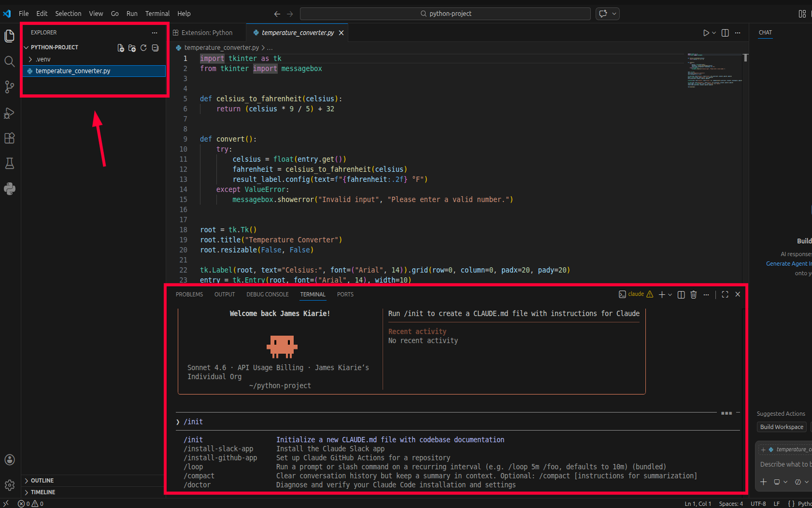Click the New File icon in Explorer
This screenshot has height=508, width=812.
click(120, 48)
